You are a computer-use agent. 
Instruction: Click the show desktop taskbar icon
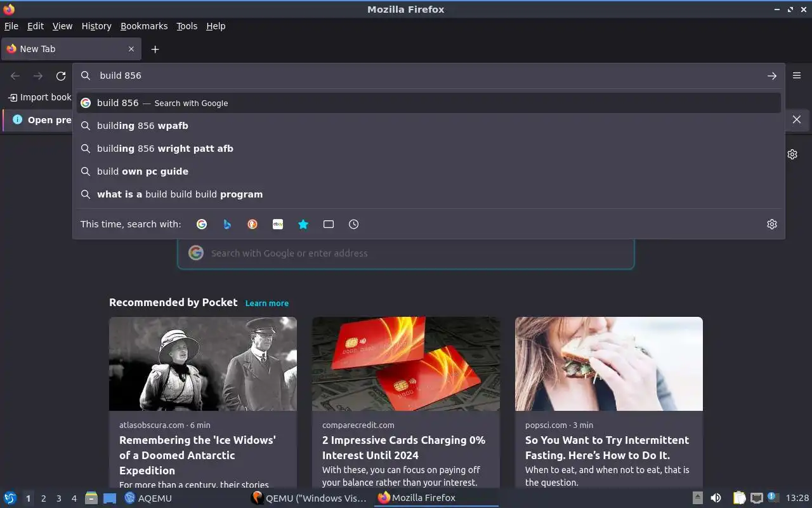110,498
